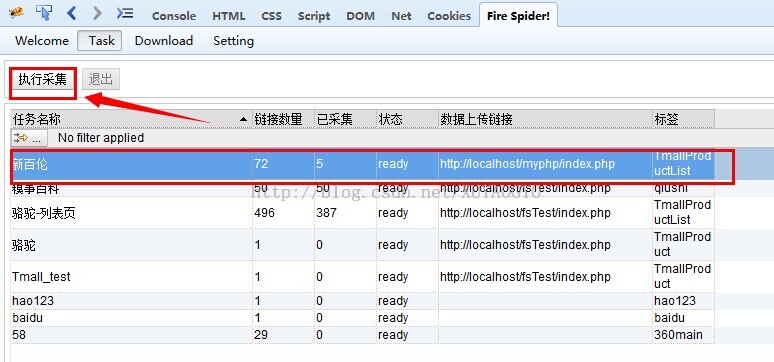Click TmallProductList tag in 骆驼-列表页 row
The width and height of the screenshot is (774, 362).
[x=684, y=213]
